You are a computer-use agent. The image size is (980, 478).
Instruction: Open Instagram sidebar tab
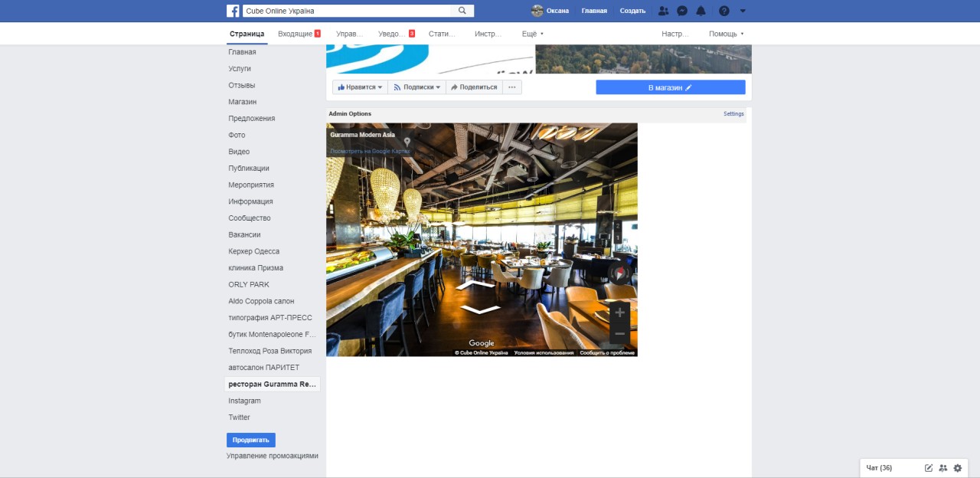pos(244,401)
